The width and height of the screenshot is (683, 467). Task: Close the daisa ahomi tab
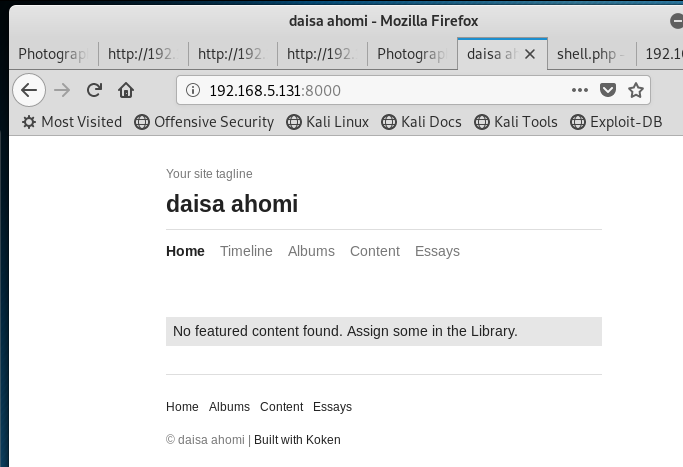[530, 54]
